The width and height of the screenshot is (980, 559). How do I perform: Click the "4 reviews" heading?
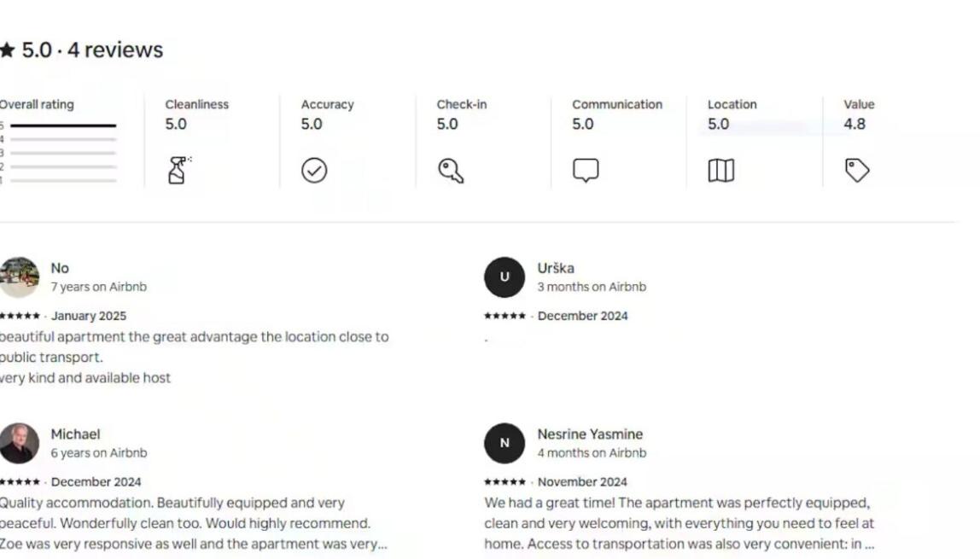[x=115, y=50]
